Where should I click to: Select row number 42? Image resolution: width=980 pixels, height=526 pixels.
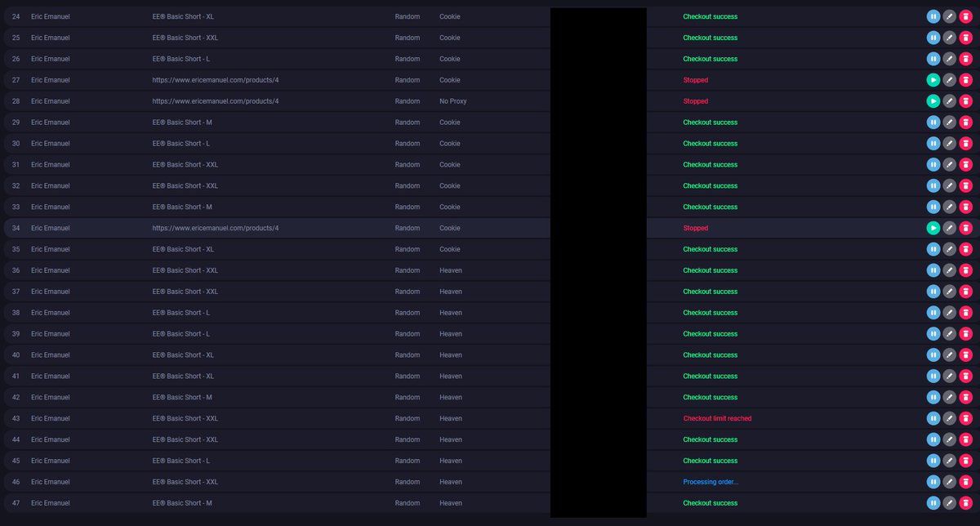click(x=16, y=397)
